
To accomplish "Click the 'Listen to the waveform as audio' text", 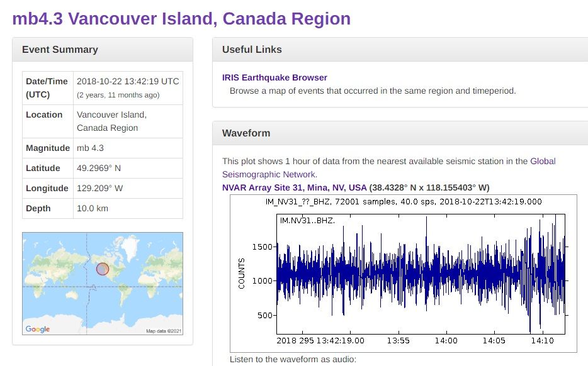I will tap(293, 360).
